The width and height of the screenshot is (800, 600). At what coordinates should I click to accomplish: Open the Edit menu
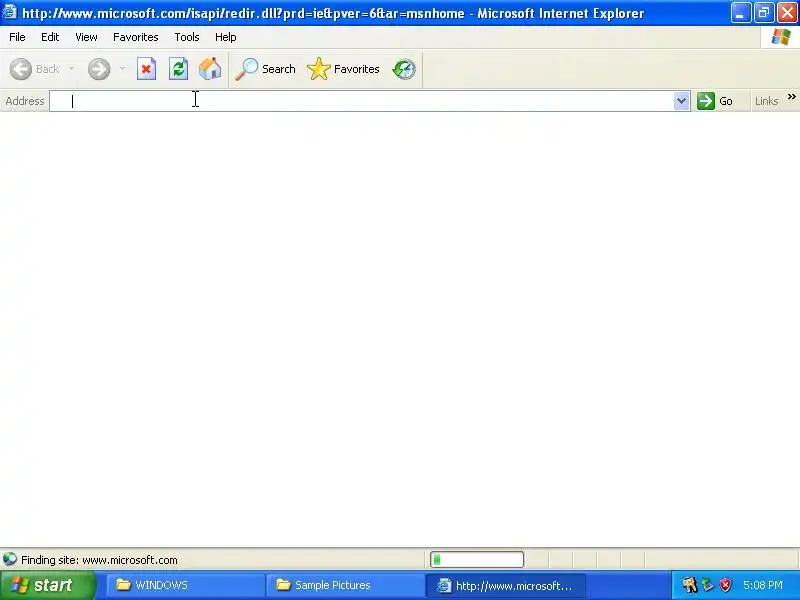[x=50, y=37]
